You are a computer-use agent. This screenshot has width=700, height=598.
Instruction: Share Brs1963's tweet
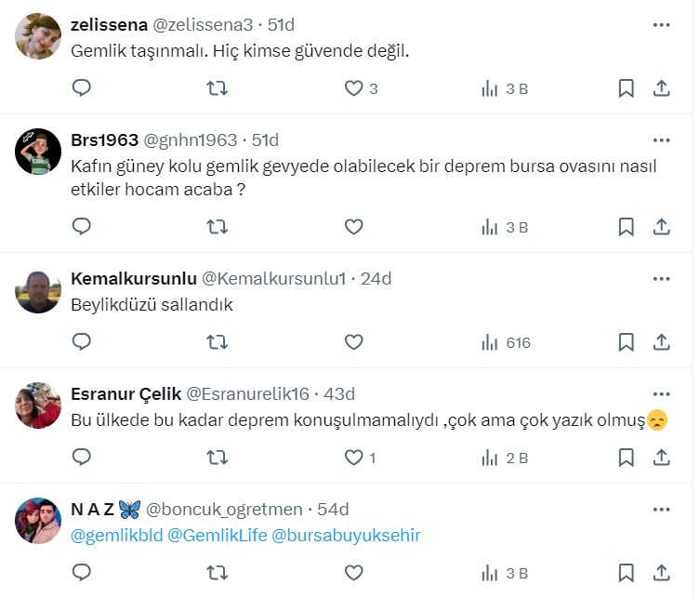coord(661,226)
